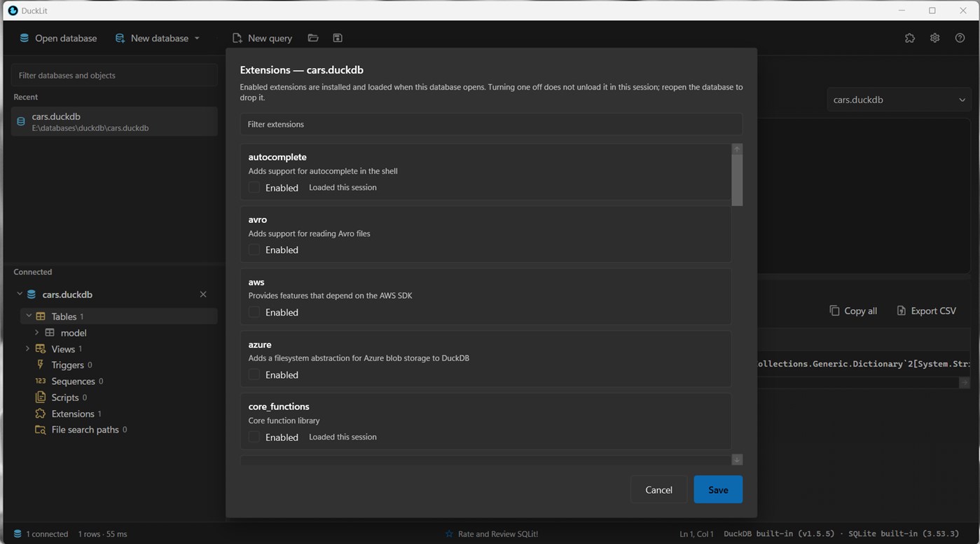Click the core_functions extension name
Screen dimensions: 980x544
click(279, 406)
